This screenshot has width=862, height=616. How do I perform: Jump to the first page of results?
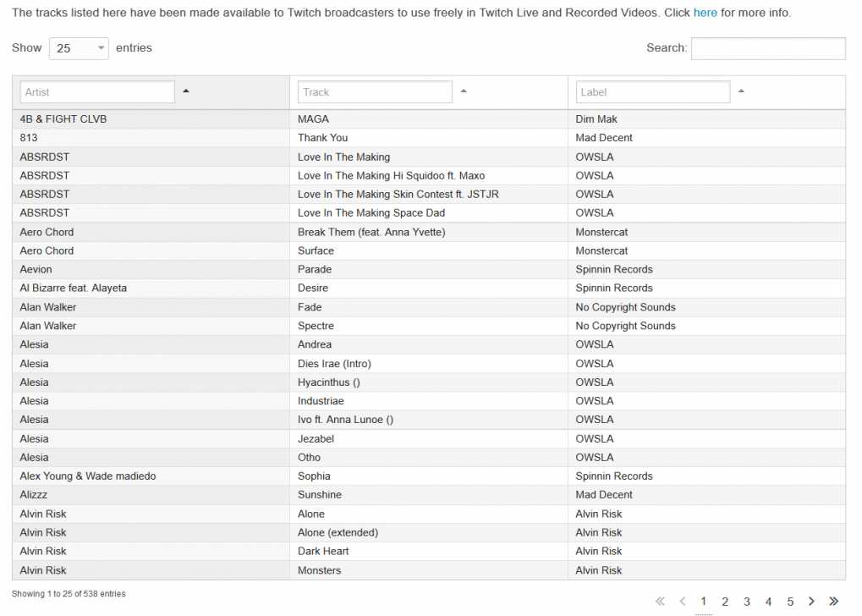pyautogui.click(x=660, y=601)
